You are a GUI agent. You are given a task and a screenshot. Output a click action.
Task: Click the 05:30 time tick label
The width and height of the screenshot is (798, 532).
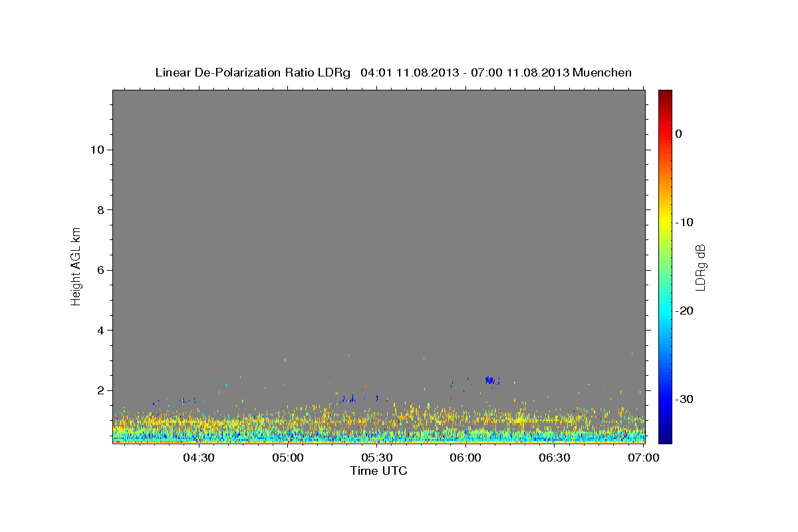[x=376, y=458]
